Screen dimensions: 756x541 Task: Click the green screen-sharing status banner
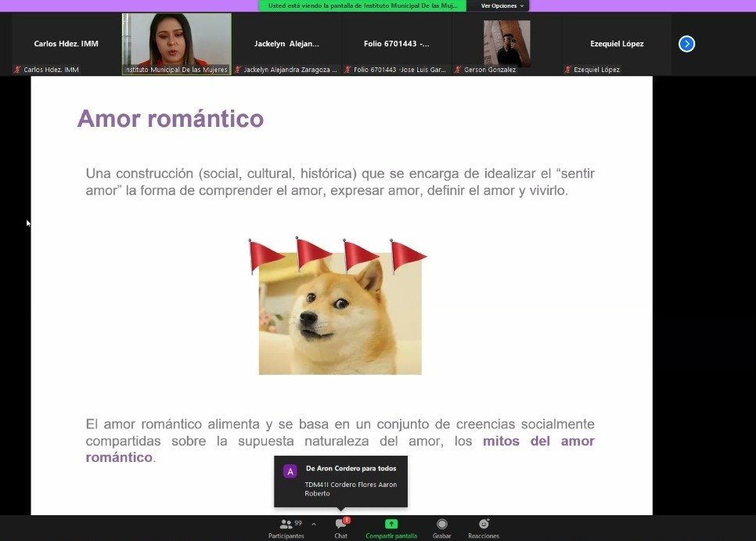point(362,5)
